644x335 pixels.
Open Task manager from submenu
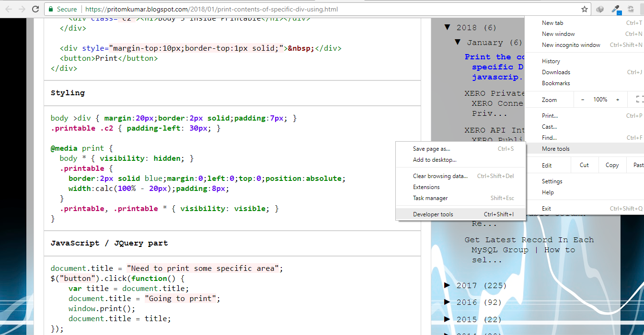point(460,198)
